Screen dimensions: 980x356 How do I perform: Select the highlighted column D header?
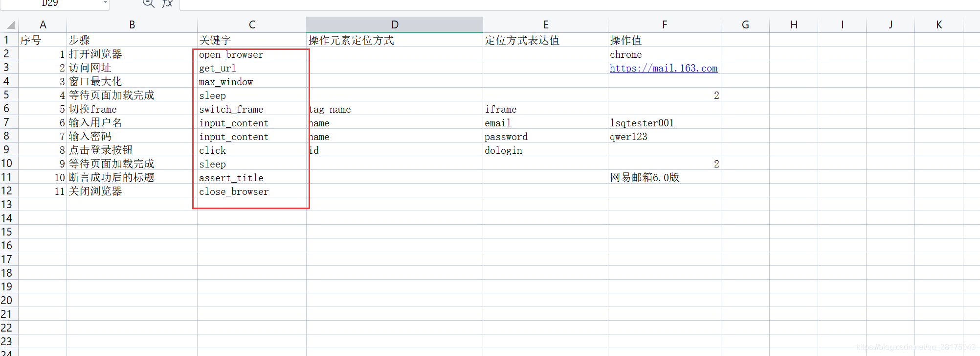tap(395, 24)
